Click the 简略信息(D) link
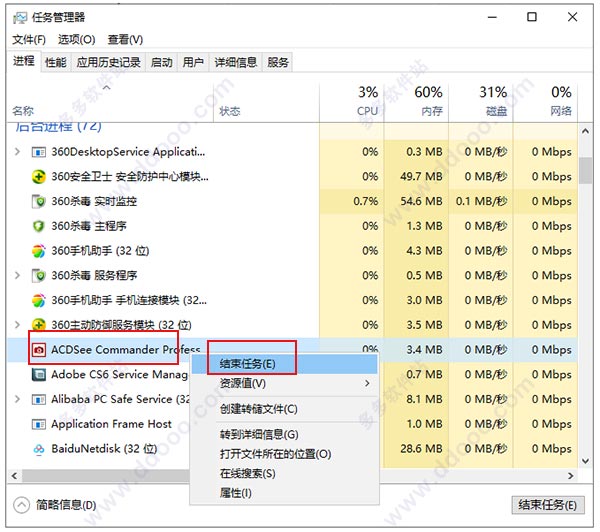 [x=66, y=505]
